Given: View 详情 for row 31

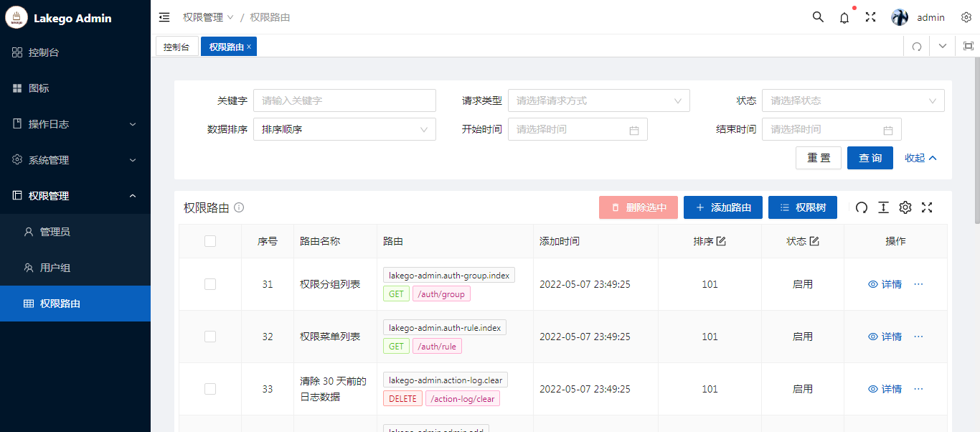Looking at the screenshot, I should pos(885,284).
